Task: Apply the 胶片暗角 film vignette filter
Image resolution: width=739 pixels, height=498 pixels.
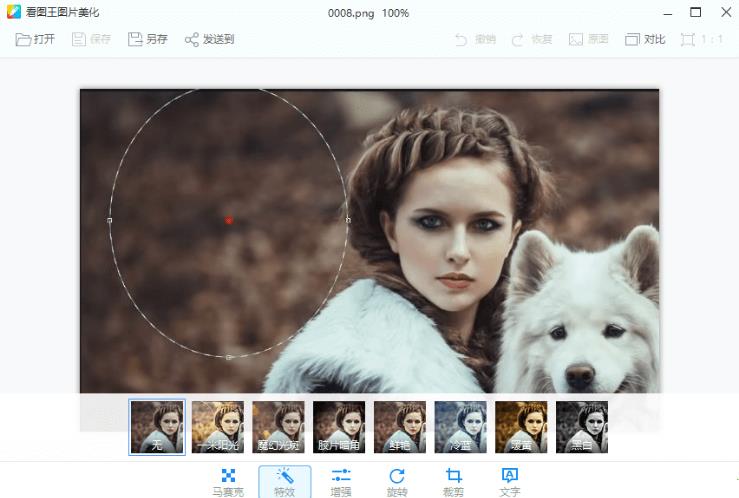Action: point(339,427)
